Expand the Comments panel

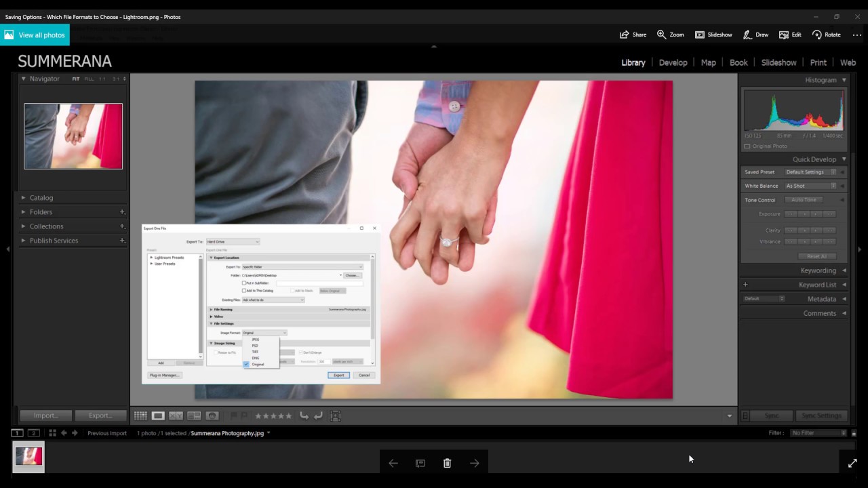point(844,313)
